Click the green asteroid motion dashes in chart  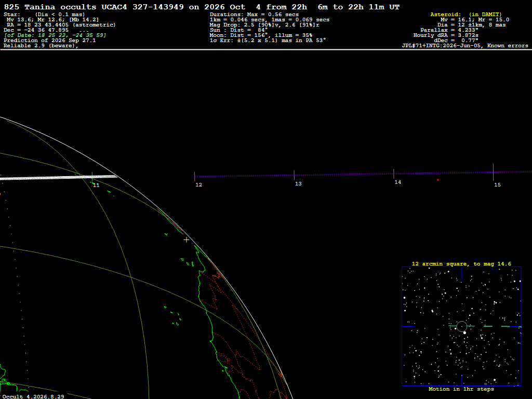tap(485, 326)
